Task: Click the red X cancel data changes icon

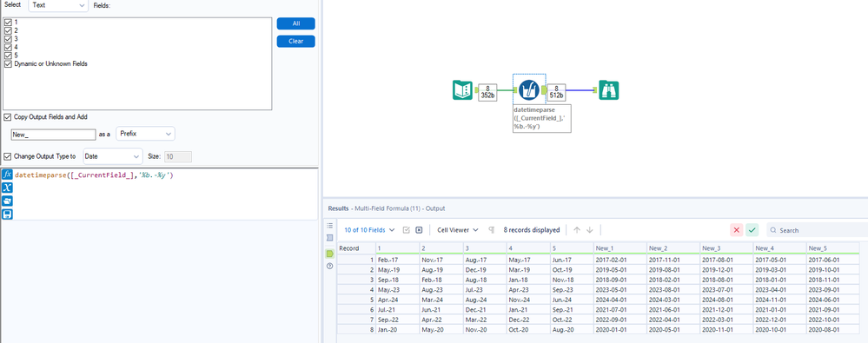Action: [x=737, y=229]
